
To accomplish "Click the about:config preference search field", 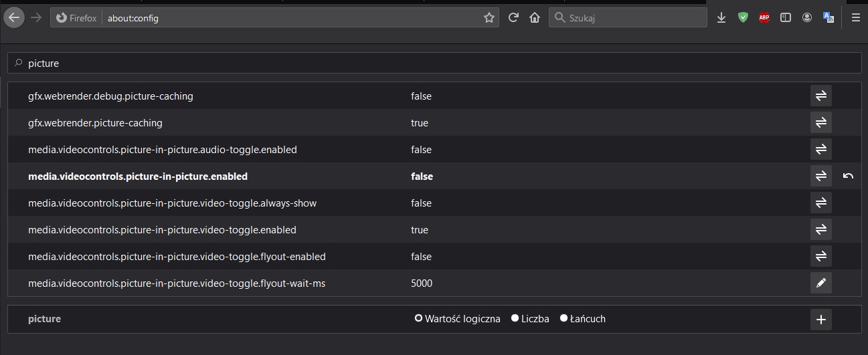I will pos(435,64).
